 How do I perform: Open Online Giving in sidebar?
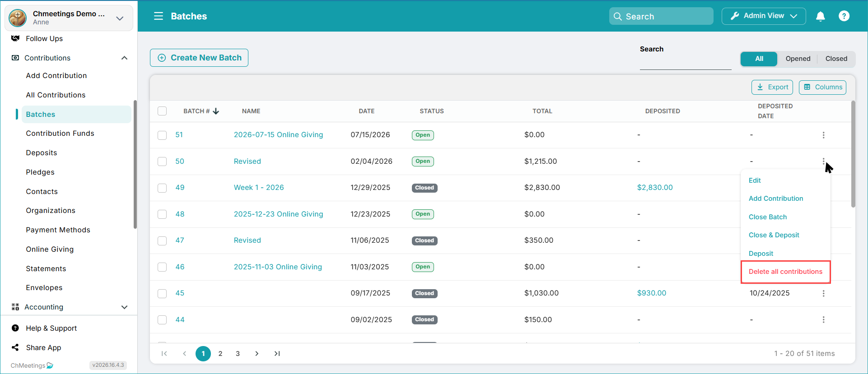click(x=50, y=249)
